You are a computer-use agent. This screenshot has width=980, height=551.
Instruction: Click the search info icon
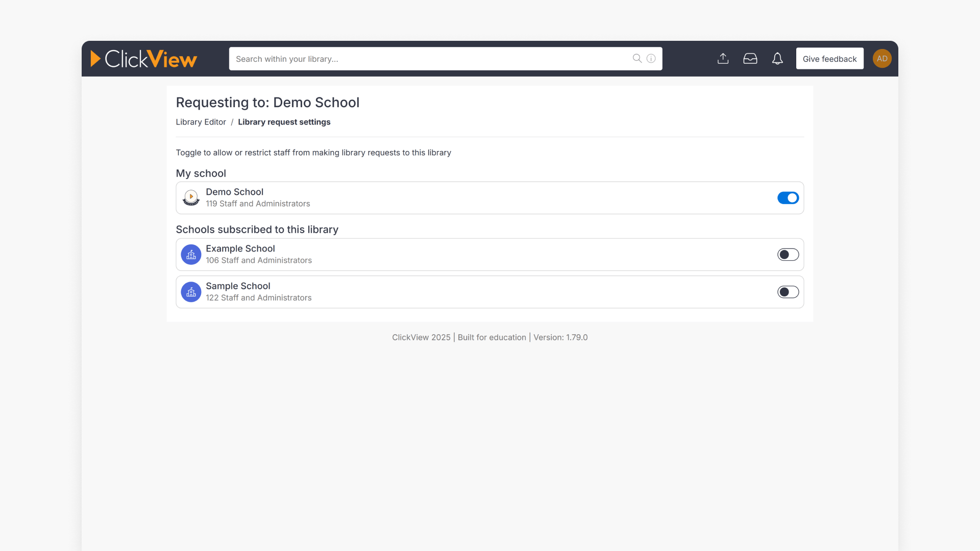651,59
